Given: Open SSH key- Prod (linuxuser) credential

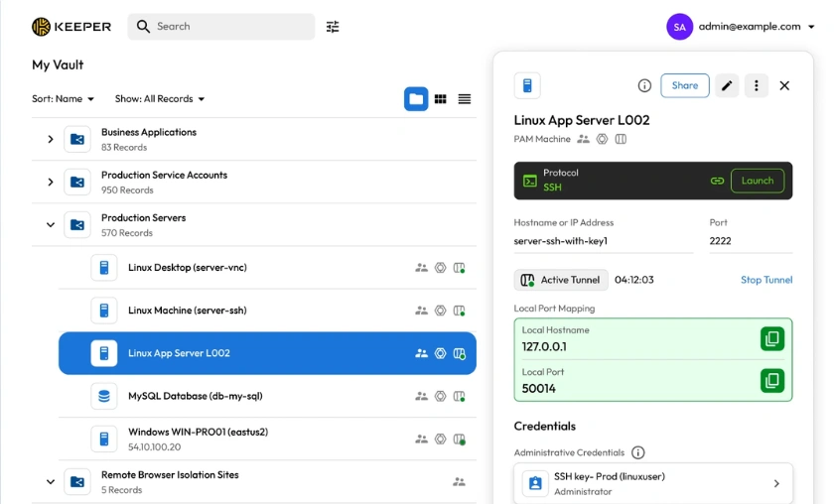Looking at the screenshot, I should click(x=653, y=483).
